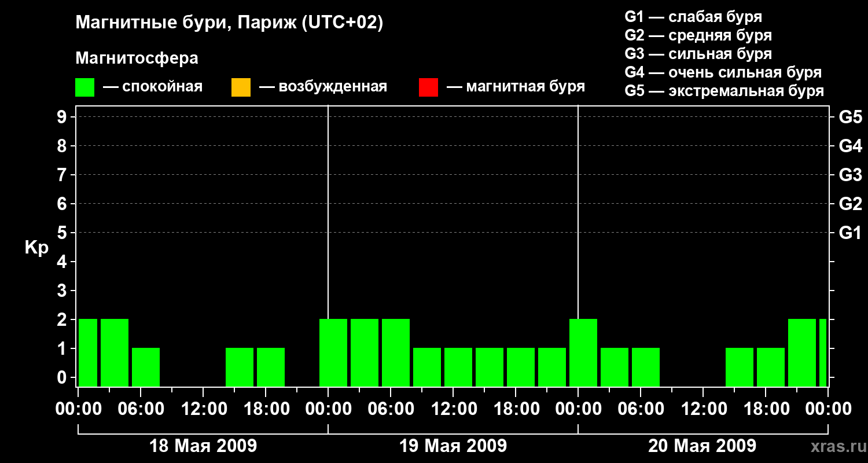Click 19 May's 06:00–09:00 Kp 2 bar
The image size is (868, 463).
point(396,352)
